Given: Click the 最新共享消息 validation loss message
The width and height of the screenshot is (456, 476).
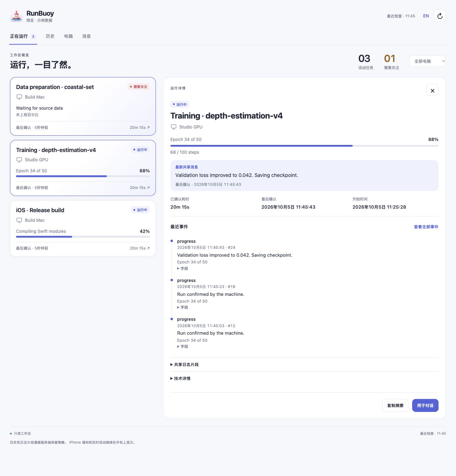Looking at the screenshot, I should 304,176.
